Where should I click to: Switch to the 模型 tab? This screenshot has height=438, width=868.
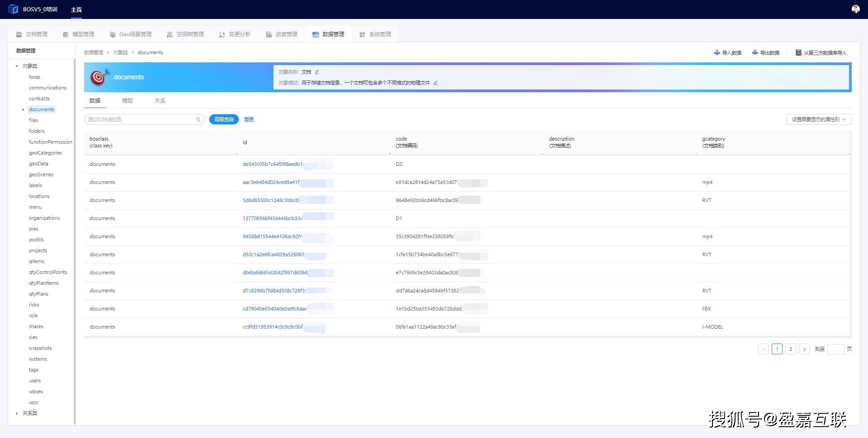[127, 101]
